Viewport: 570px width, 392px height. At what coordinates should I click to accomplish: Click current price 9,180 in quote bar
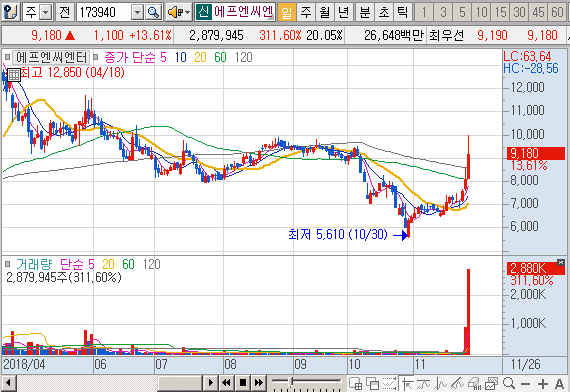tap(46, 35)
